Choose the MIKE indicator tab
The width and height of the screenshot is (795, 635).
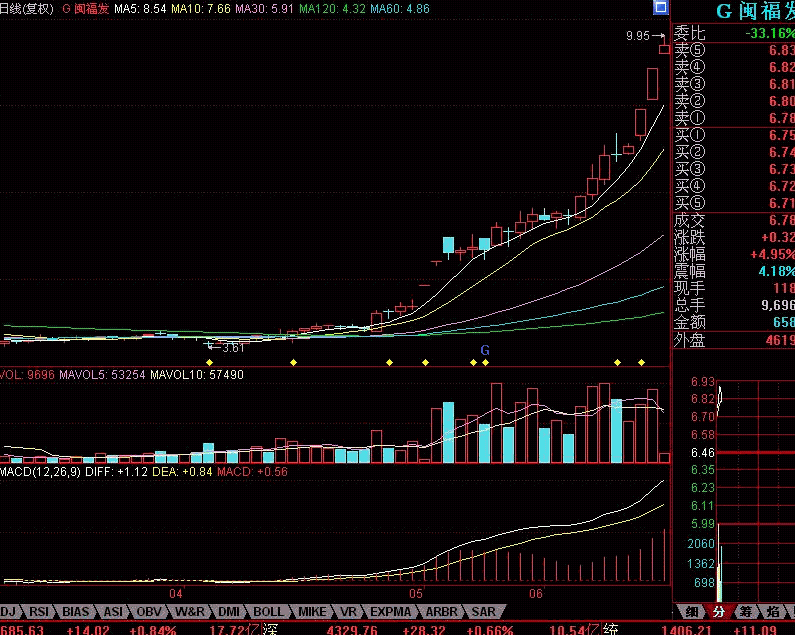(x=311, y=611)
